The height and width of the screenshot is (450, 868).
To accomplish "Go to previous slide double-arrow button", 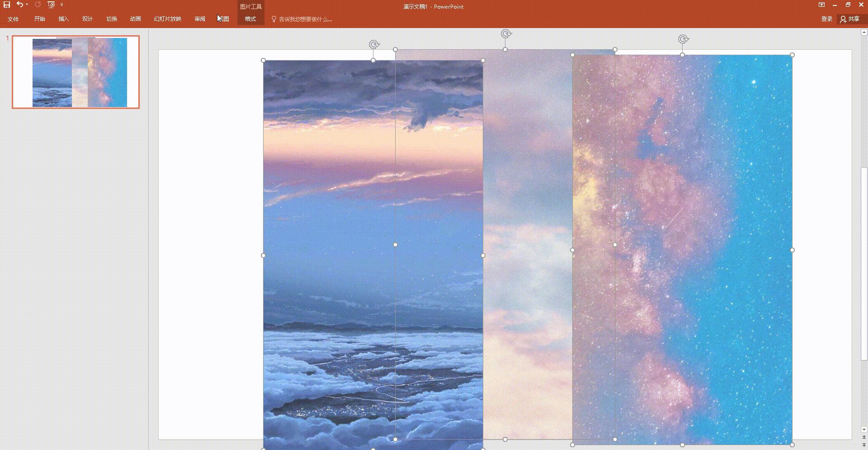I will click(x=864, y=438).
